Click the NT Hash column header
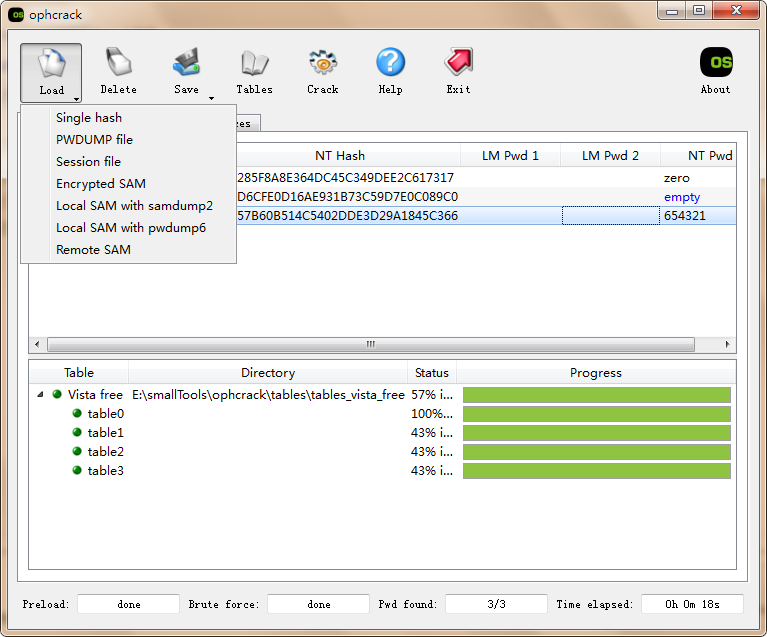This screenshot has width=767, height=637. [339, 156]
